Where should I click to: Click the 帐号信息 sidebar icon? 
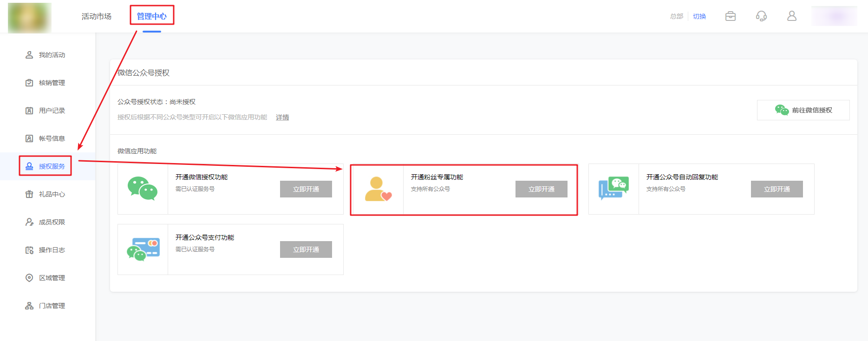pos(29,138)
